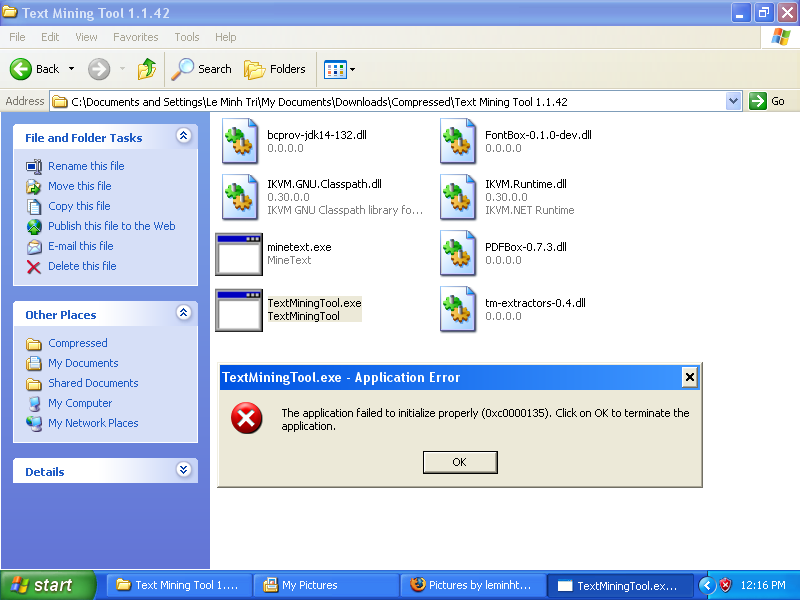Expand the Details panel
This screenshot has width=800, height=600.
[x=184, y=469]
